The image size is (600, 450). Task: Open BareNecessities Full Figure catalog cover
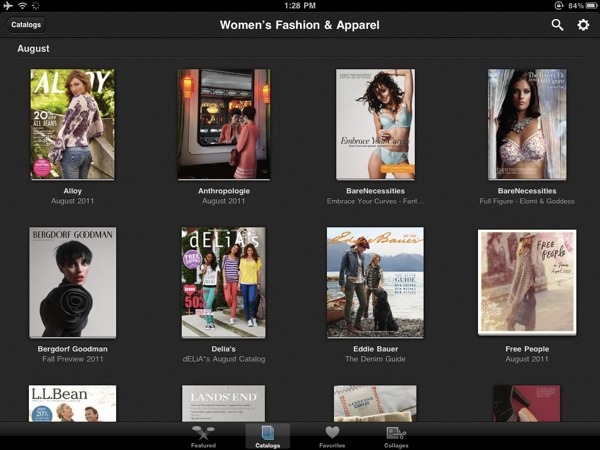[x=527, y=124]
